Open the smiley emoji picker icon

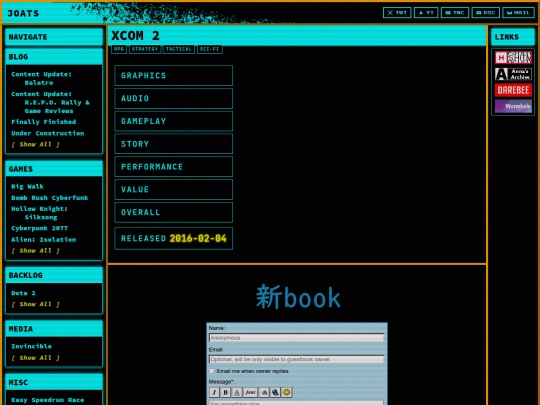pyautogui.click(x=287, y=392)
